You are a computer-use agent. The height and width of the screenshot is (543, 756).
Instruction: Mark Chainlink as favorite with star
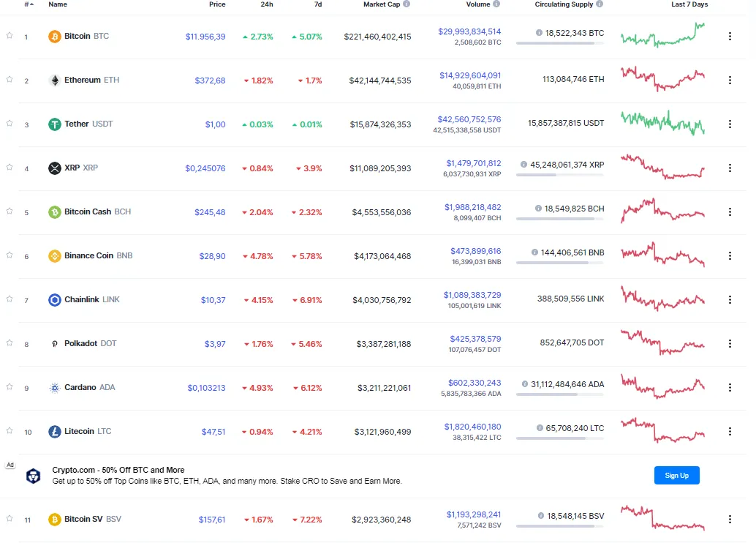click(10, 299)
